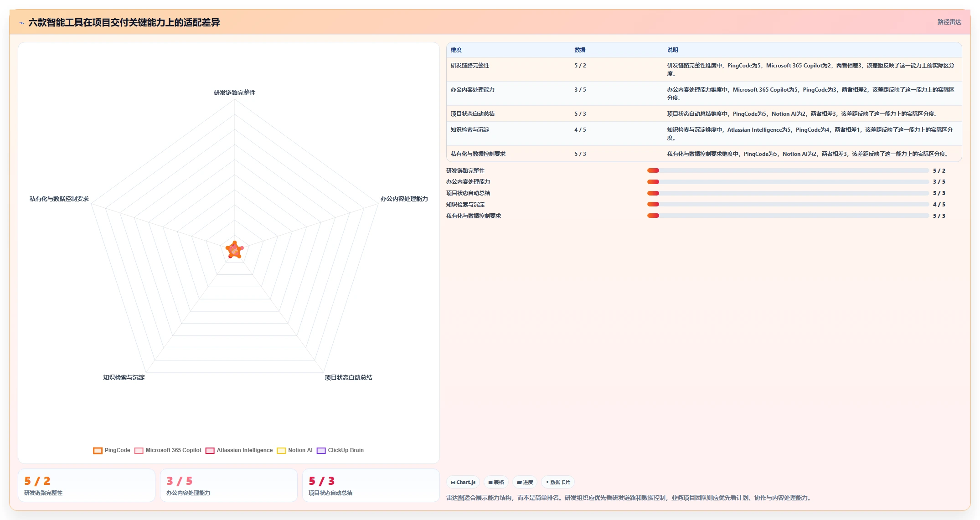Click the 进度 tag chip
This screenshot has height=520, width=980.
click(525, 482)
